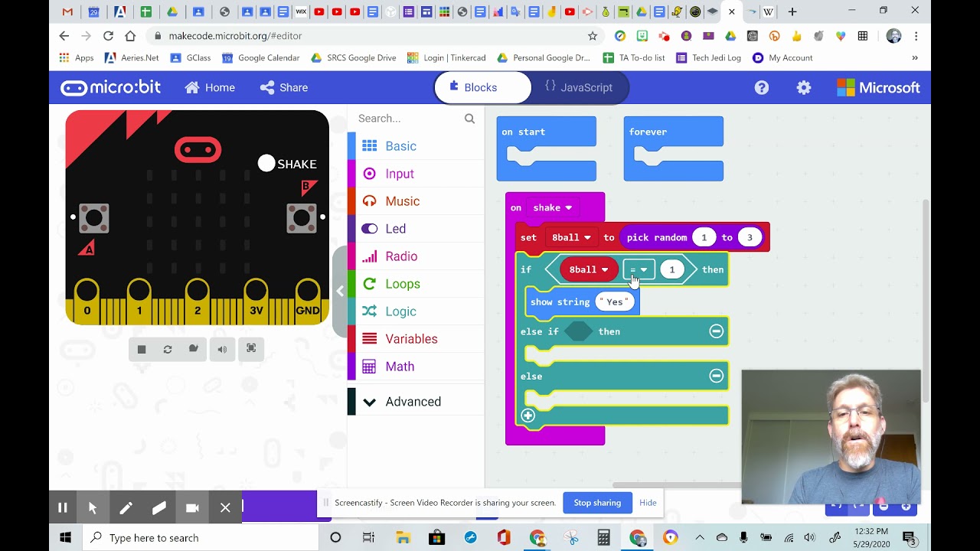The image size is (980, 551).
Task: Open the Google Calendar bookmark
Action: 261,57
